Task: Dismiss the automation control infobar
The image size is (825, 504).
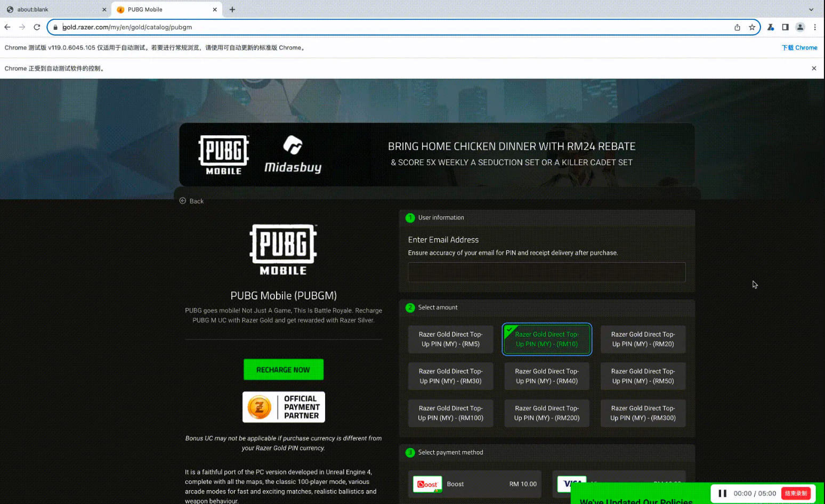Action: point(814,68)
